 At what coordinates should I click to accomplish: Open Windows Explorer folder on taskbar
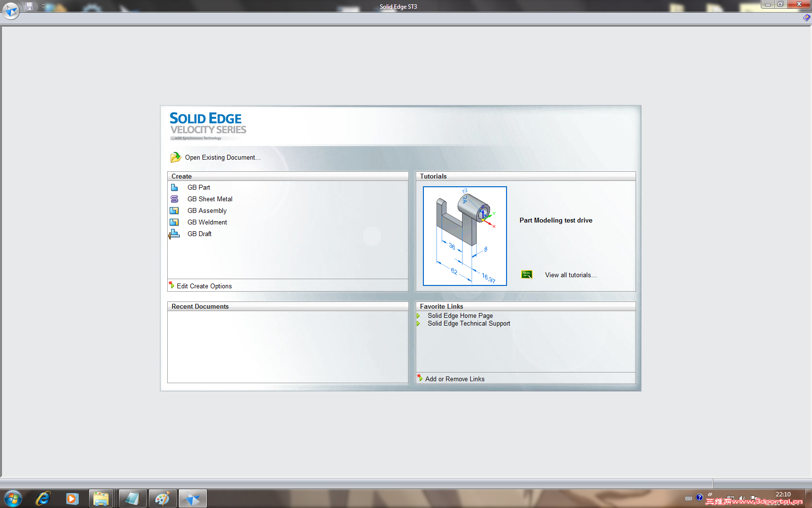pos(101,498)
